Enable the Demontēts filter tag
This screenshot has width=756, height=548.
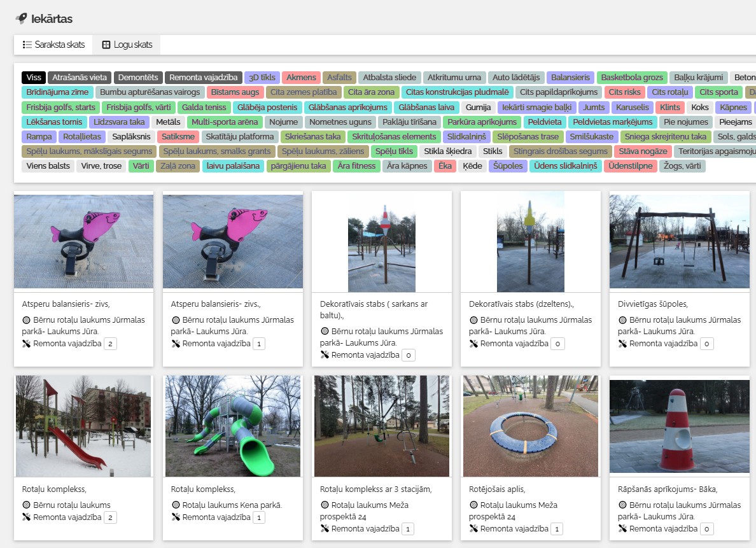click(x=138, y=78)
